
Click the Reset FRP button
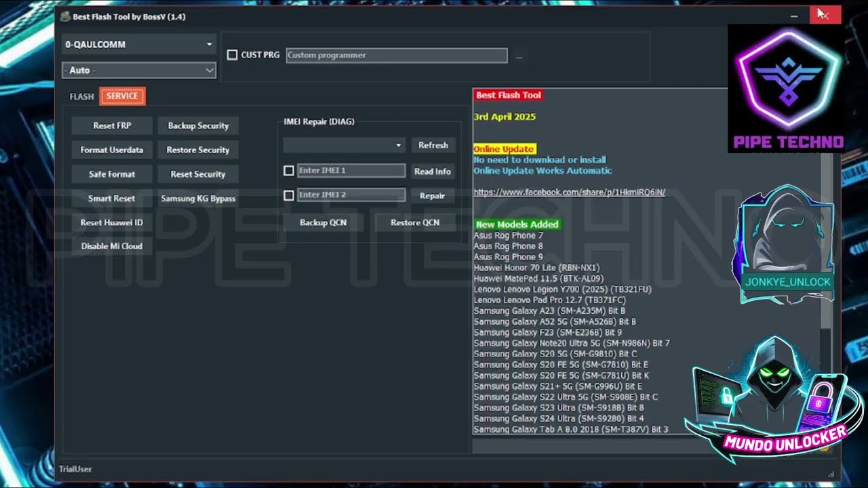tap(112, 125)
